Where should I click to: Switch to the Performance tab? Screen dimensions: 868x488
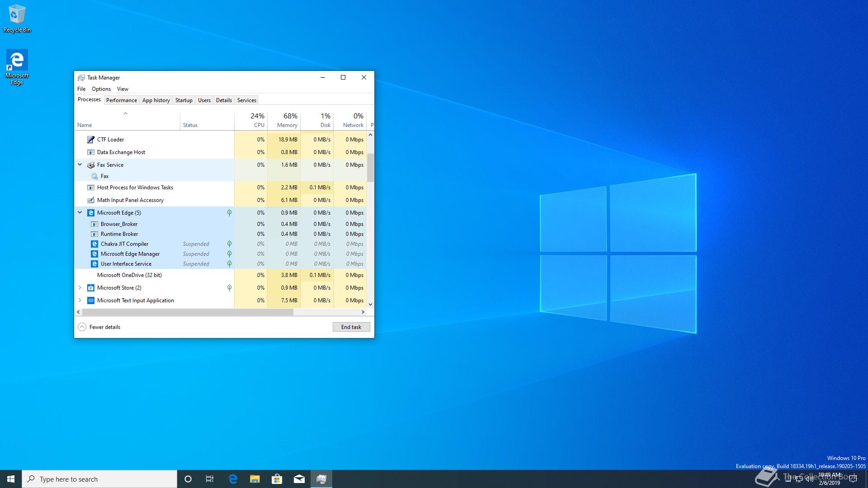122,100
